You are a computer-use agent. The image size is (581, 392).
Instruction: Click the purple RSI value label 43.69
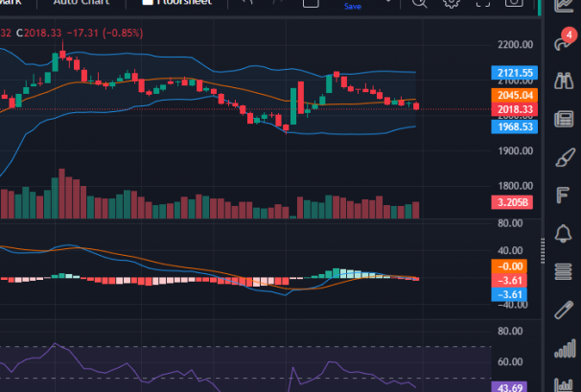coord(509,387)
